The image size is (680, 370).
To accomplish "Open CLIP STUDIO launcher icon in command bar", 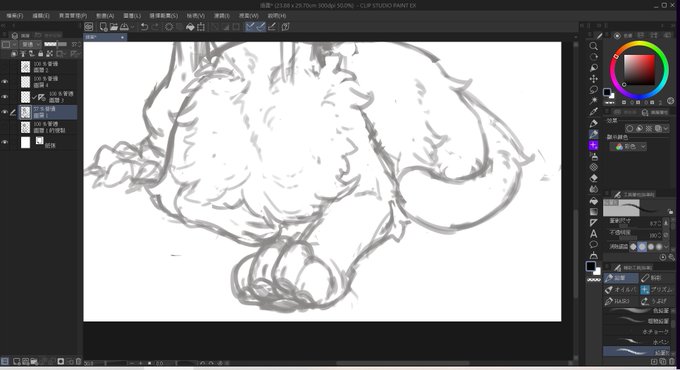I will 88,27.
